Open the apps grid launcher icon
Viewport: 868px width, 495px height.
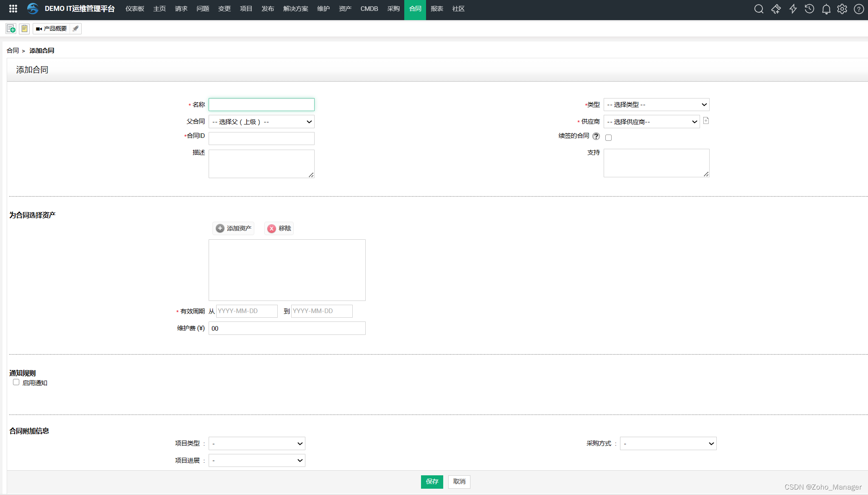[x=13, y=8]
